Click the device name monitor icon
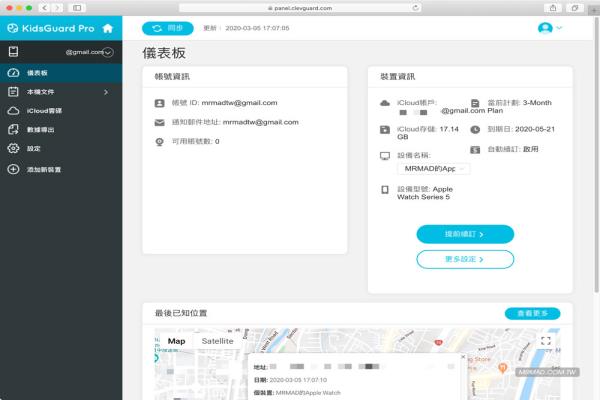This screenshot has width=600, height=400. pos(385,156)
